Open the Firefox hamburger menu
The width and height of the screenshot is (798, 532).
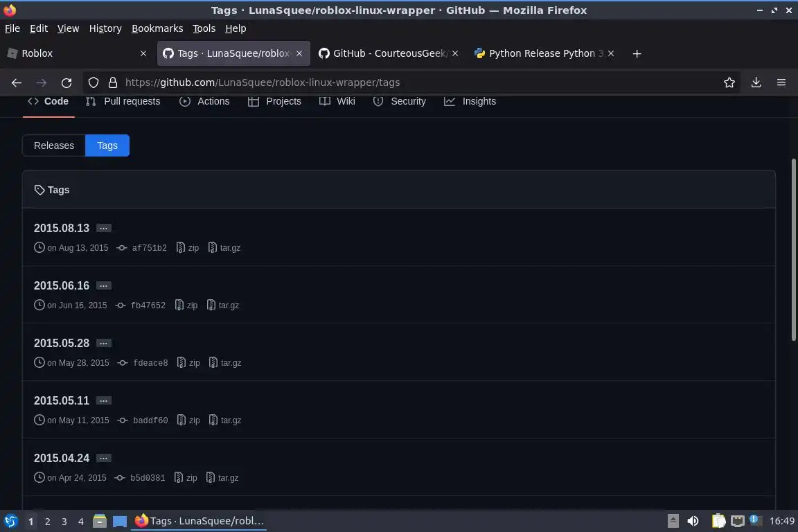tap(781, 82)
